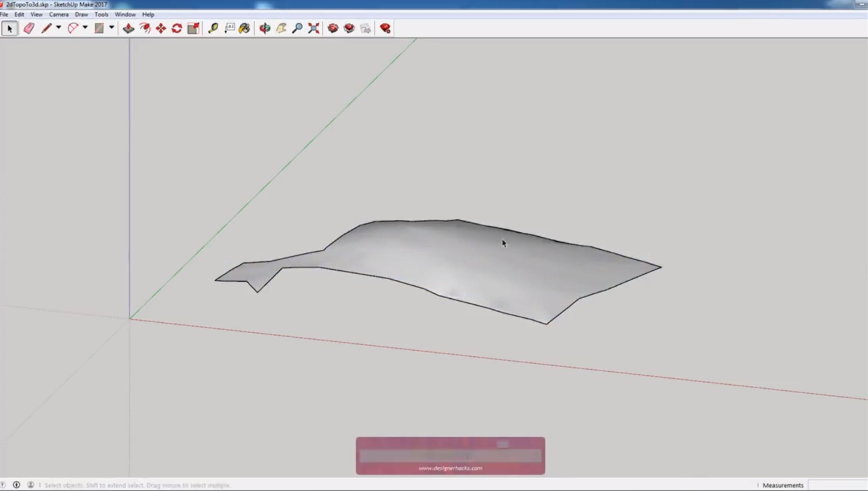Click the user sign-in status icon
The width and height of the screenshot is (868, 491).
point(30,485)
